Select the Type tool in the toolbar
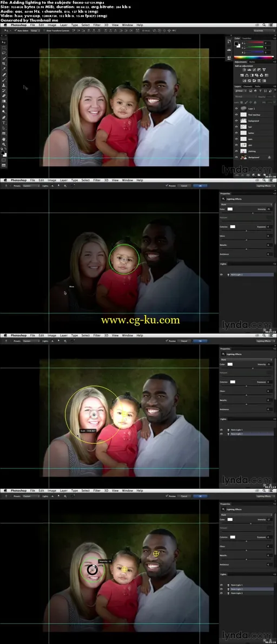 coord(4,123)
